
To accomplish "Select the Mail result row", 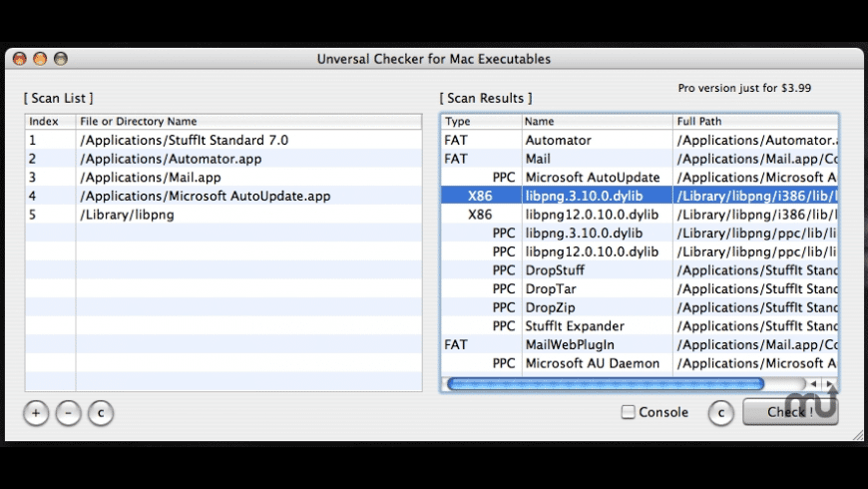I will click(x=640, y=159).
